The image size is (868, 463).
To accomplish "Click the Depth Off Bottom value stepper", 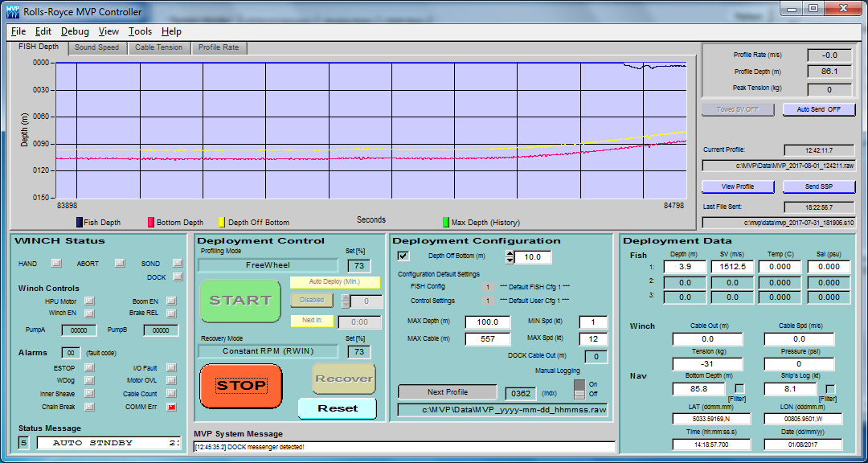I will click(509, 257).
